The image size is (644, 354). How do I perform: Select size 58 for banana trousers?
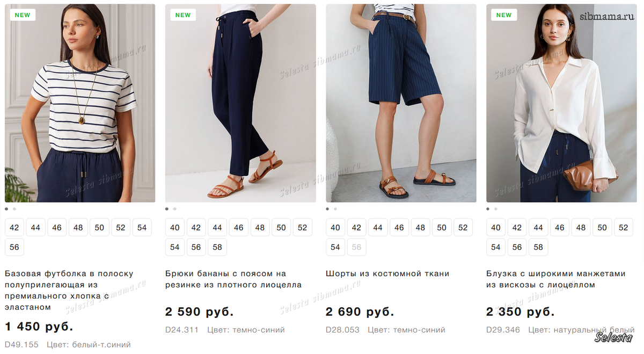[217, 247]
